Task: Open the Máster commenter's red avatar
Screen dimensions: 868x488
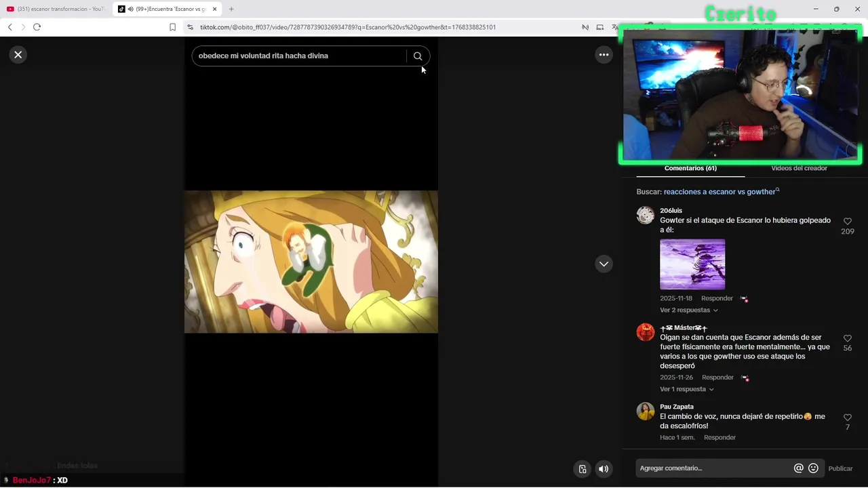Action: pos(646,332)
